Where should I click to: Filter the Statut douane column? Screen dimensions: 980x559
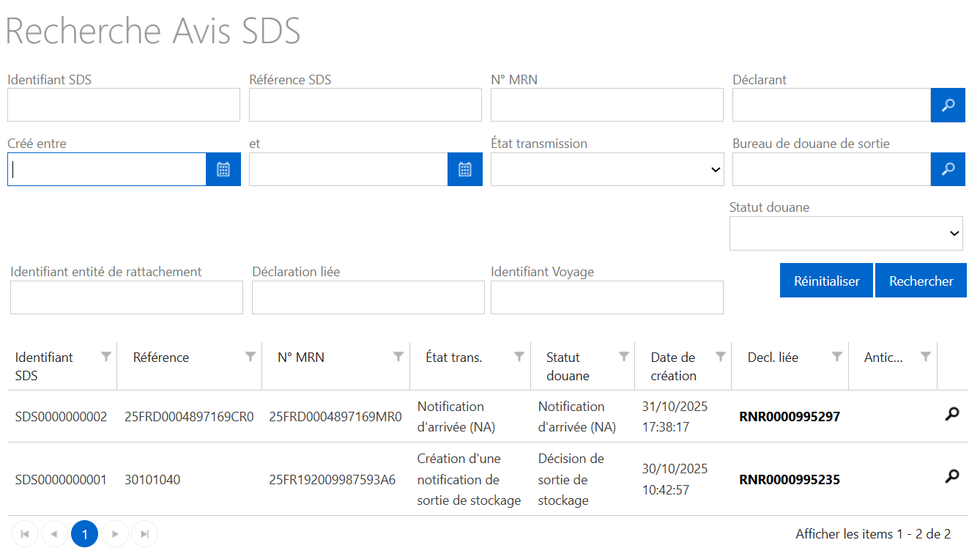tap(624, 357)
